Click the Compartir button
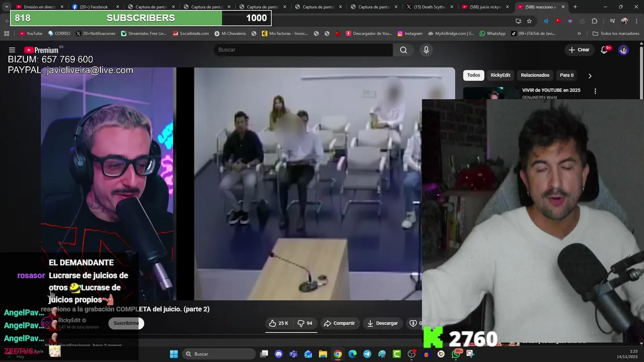This screenshot has height=362, width=644. 340,323
